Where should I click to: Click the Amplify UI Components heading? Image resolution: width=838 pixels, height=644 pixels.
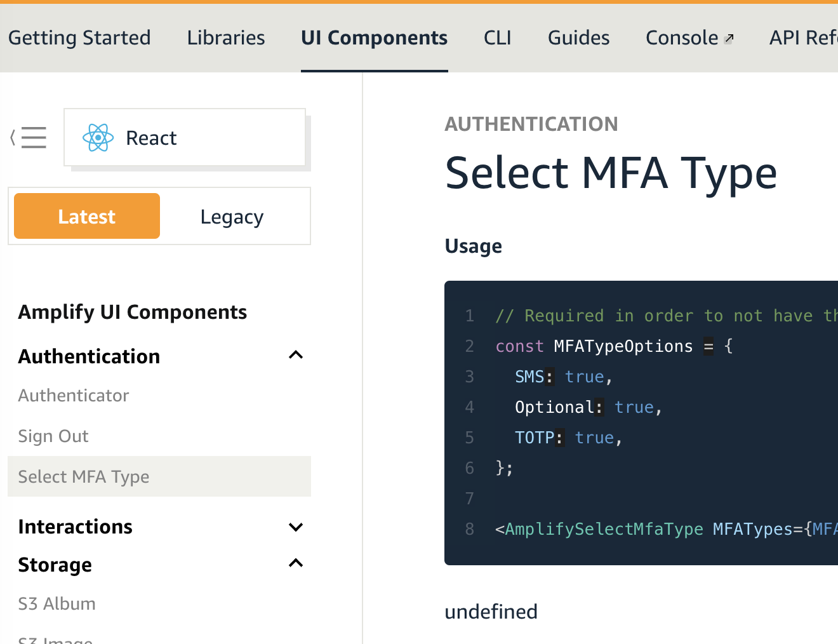[x=133, y=312]
